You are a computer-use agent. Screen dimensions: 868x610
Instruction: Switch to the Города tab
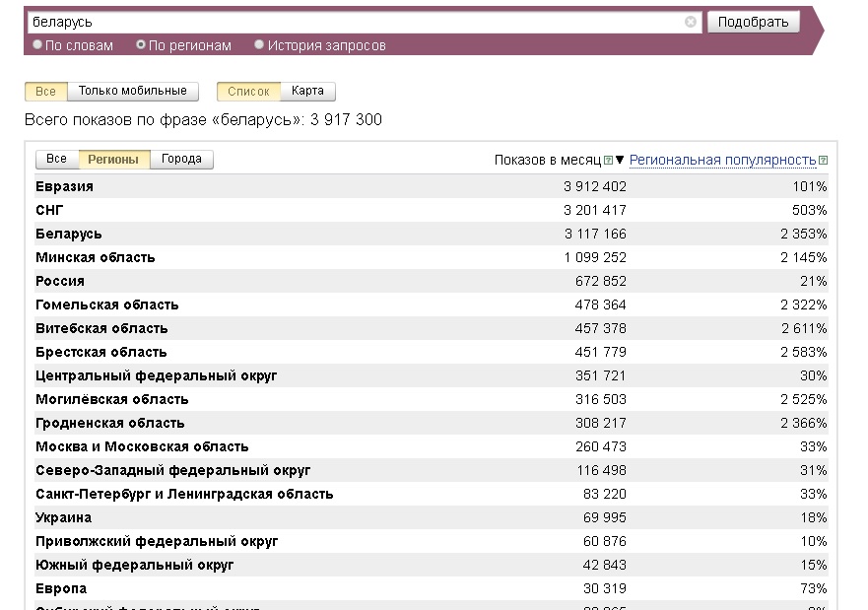coord(181,159)
